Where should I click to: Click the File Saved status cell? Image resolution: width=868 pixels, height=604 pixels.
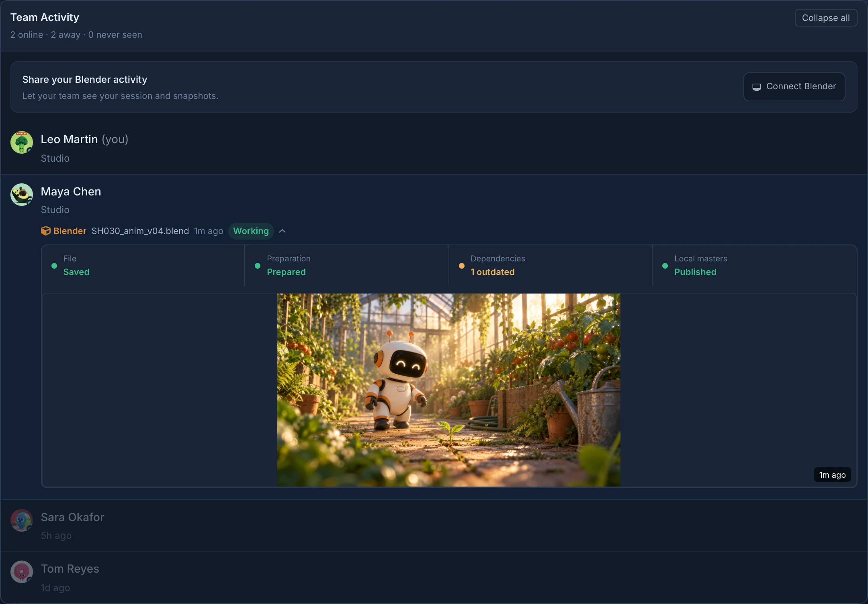point(143,265)
